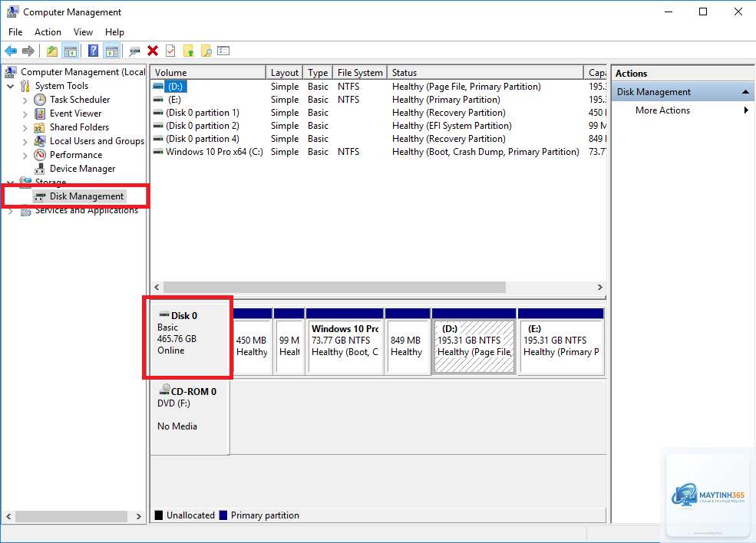
Task: Click the Up one level folder icon
Action: click(x=51, y=51)
